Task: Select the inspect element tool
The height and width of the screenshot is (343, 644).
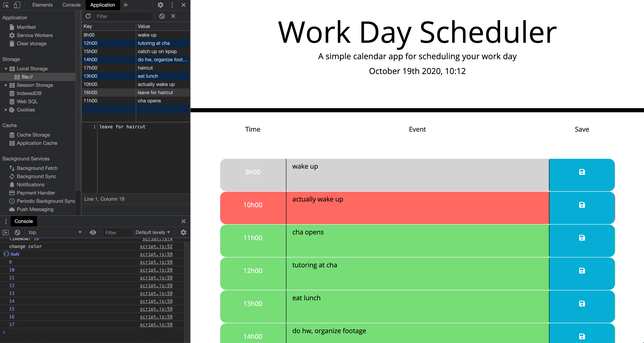Action: 6,5
